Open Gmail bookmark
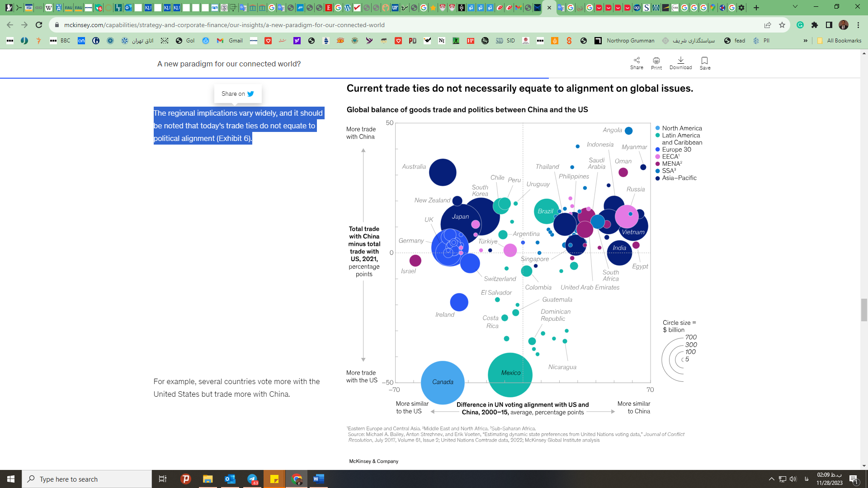The image size is (868, 488). tap(230, 41)
